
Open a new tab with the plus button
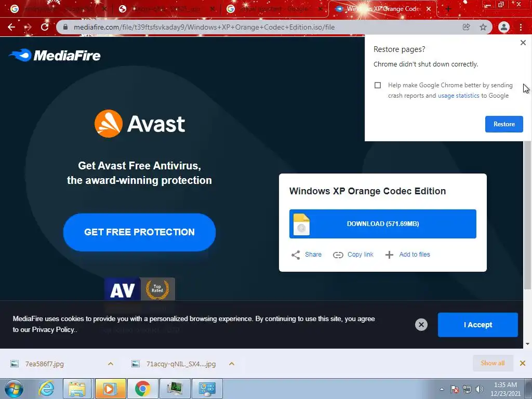[x=448, y=9]
